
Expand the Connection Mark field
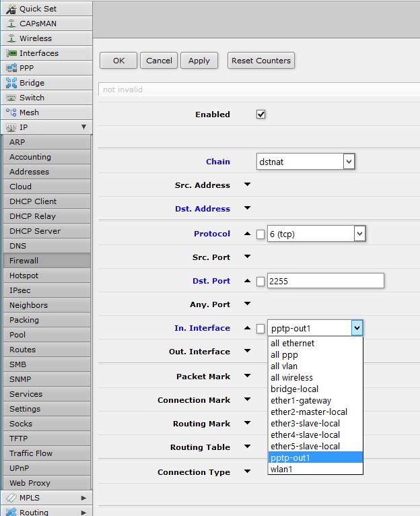(x=247, y=399)
